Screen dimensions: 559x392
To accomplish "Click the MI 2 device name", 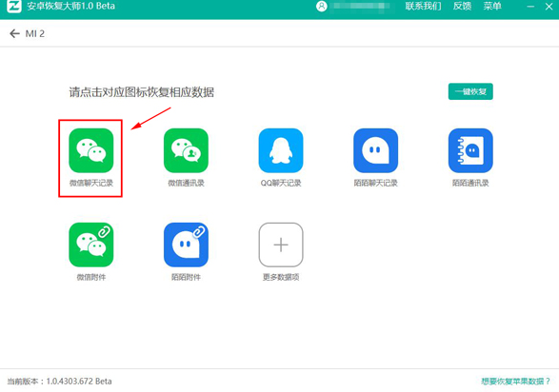I will point(35,34).
